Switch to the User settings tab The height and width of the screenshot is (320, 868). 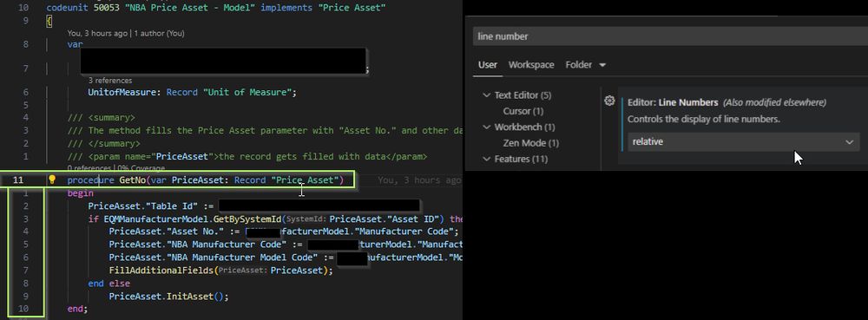[x=488, y=65]
